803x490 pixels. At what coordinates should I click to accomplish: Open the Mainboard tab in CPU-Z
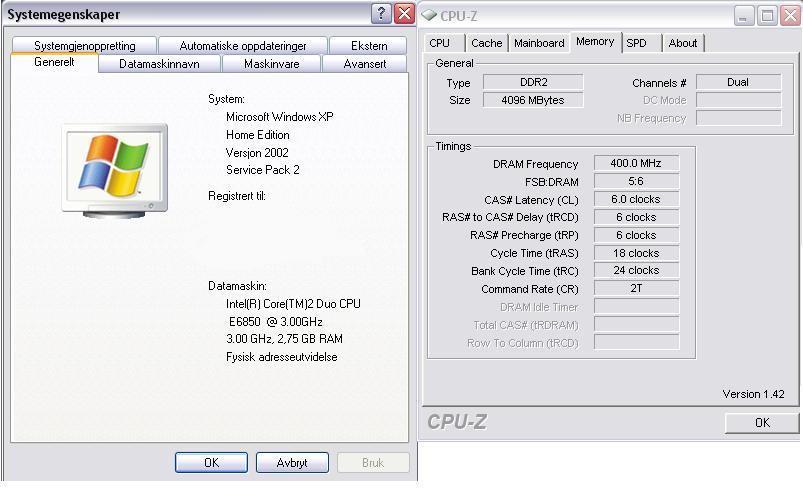(x=539, y=44)
